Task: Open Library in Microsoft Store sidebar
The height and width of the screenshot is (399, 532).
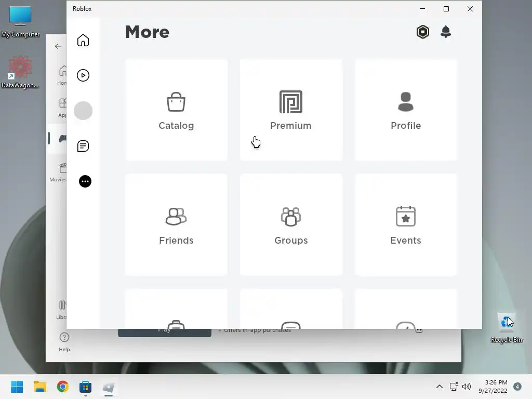Action: tap(61, 310)
